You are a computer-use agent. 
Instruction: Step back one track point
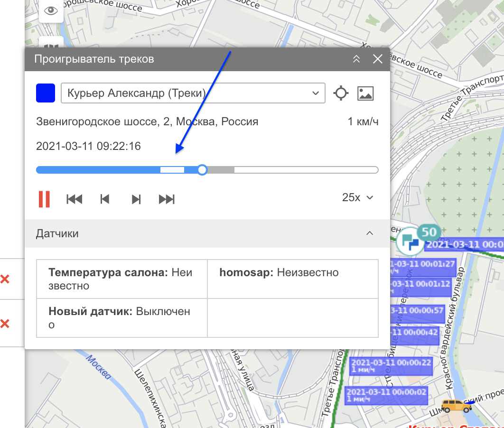point(105,199)
